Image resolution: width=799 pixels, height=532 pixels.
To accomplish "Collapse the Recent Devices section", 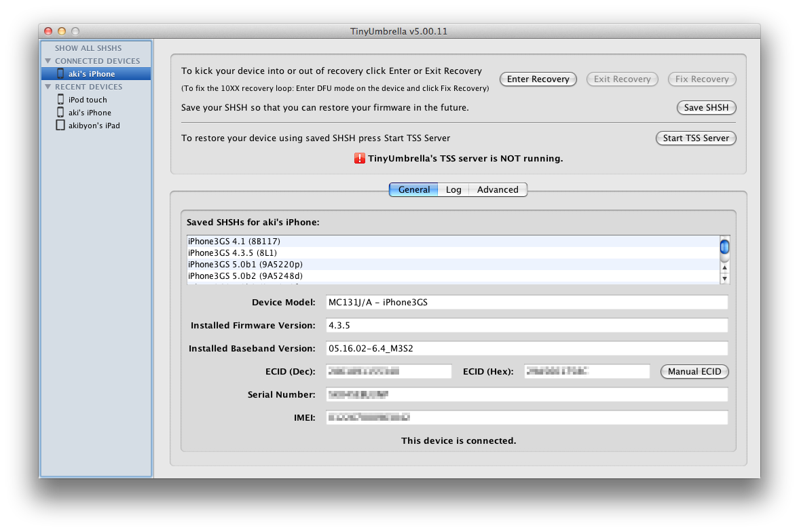I will (x=48, y=87).
